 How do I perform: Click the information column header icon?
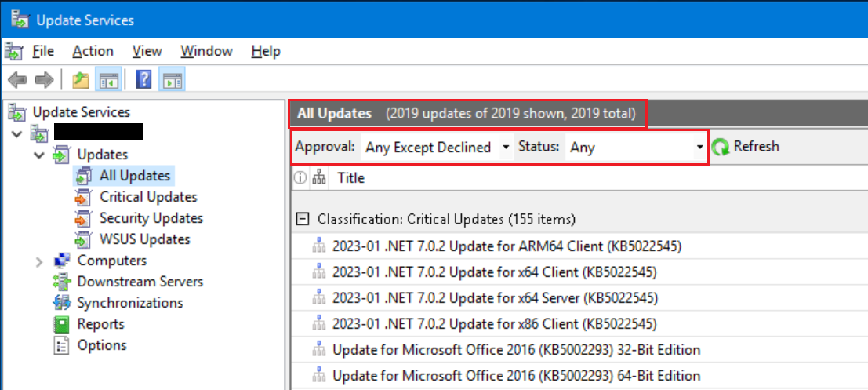(300, 178)
